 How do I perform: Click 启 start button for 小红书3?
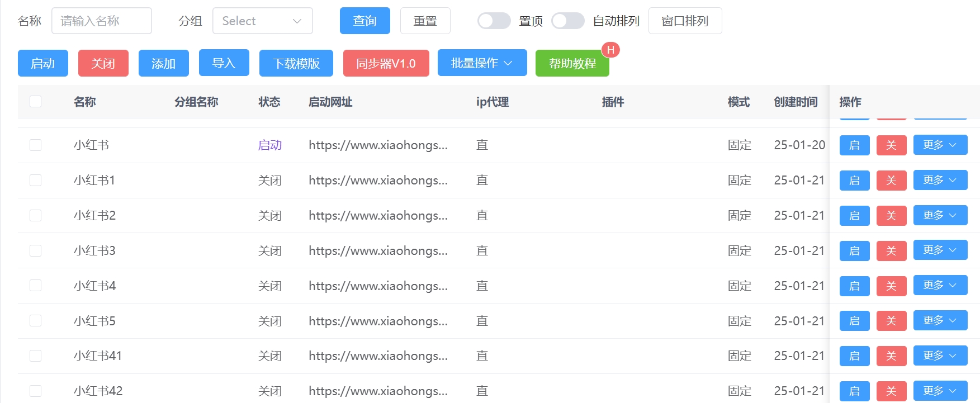[x=855, y=250]
